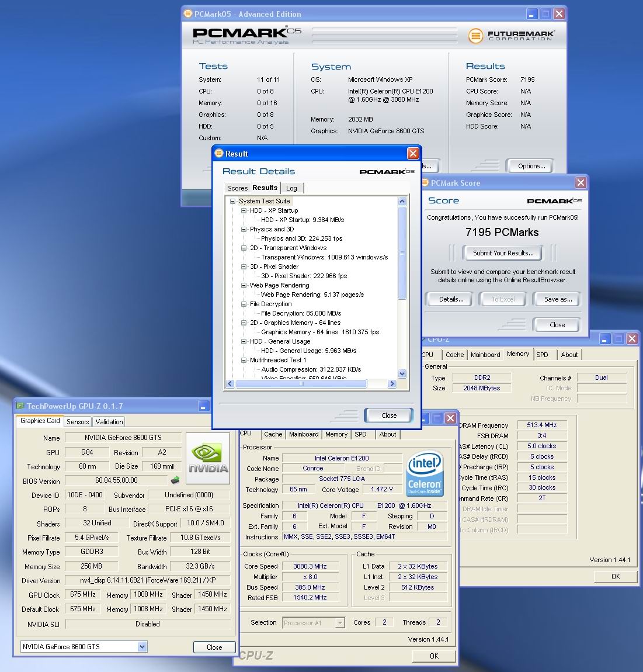This screenshot has height=672, width=643.
Task: Click the scroll up arrow in Result tree
Action: click(402, 201)
